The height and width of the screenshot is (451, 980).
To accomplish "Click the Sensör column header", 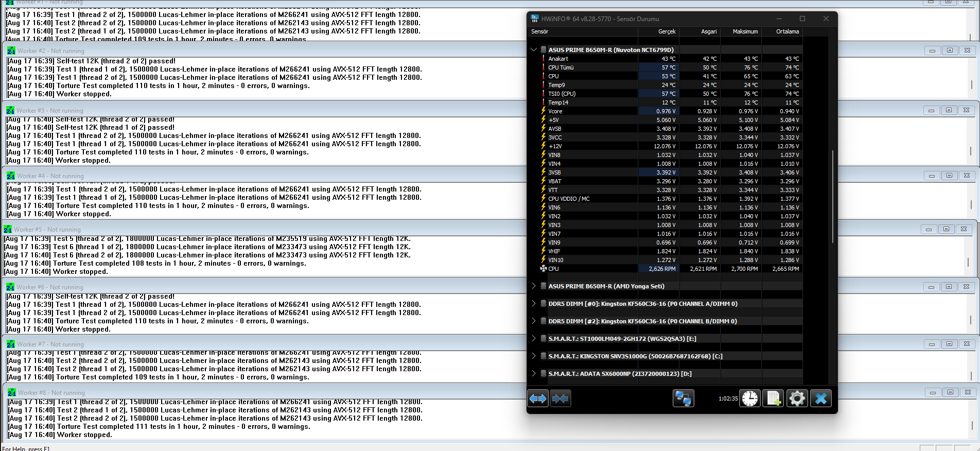I will 584,31.
